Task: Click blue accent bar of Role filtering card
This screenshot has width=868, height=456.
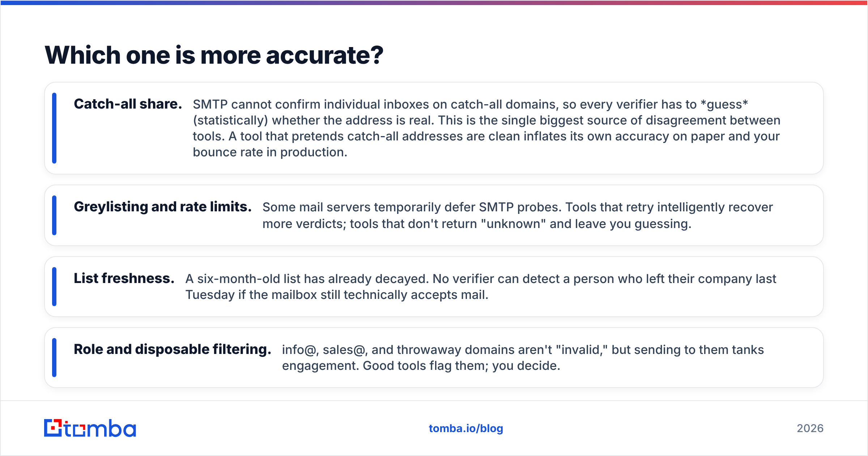Action: click(54, 358)
